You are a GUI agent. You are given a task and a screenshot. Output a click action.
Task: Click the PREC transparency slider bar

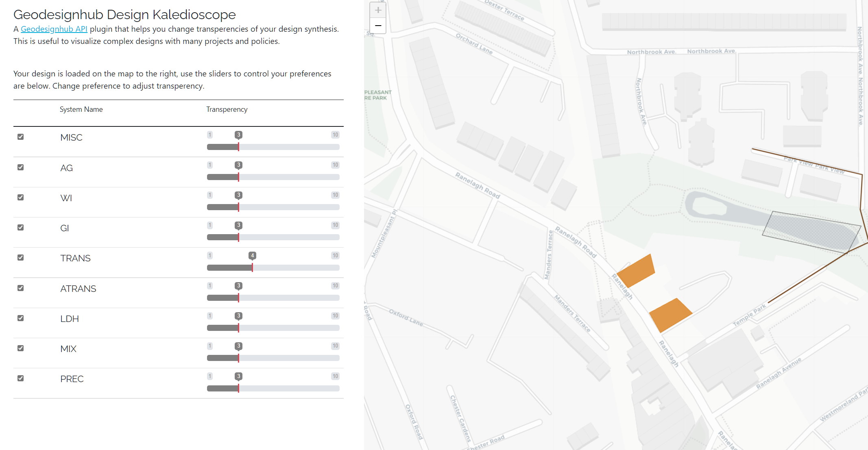click(x=273, y=389)
